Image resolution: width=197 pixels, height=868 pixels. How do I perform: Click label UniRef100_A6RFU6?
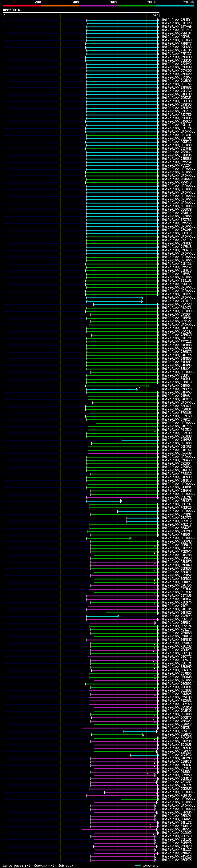176,796
